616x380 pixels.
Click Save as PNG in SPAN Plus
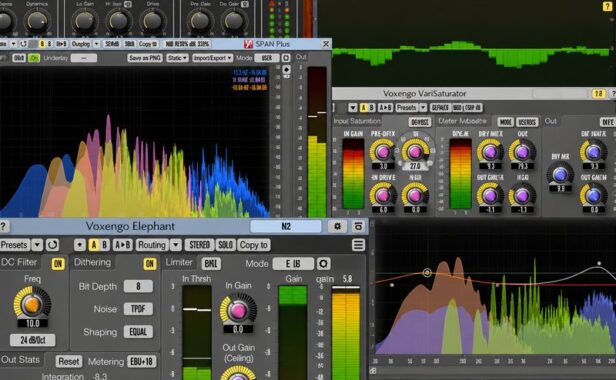(x=145, y=58)
